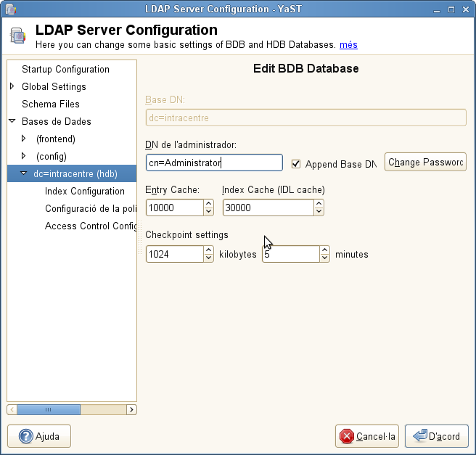Image resolution: width=476 pixels, height=455 pixels.
Task: Click the Cancel·la button
Action: pyautogui.click(x=367, y=436)
